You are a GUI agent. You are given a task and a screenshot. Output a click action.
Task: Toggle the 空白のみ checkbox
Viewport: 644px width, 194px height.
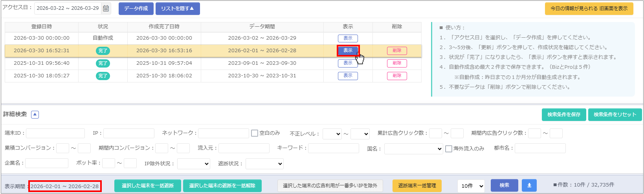click(255, 133)
